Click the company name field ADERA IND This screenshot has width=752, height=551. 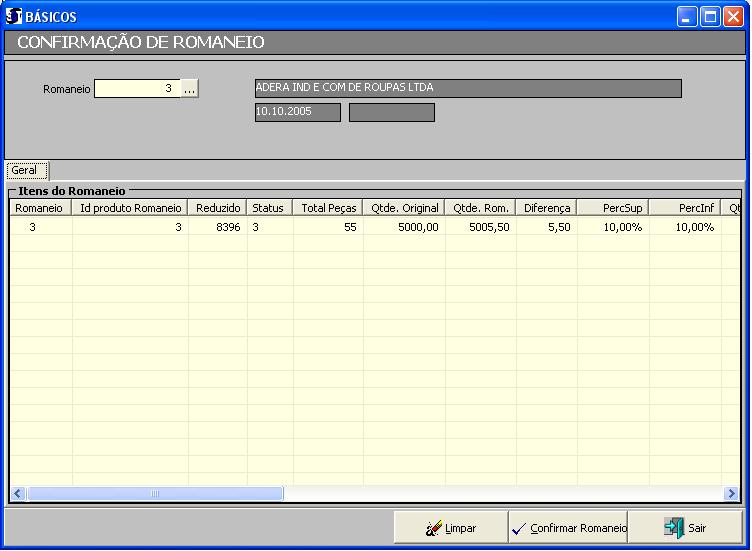pyautogui.click(x=467, y=88)
